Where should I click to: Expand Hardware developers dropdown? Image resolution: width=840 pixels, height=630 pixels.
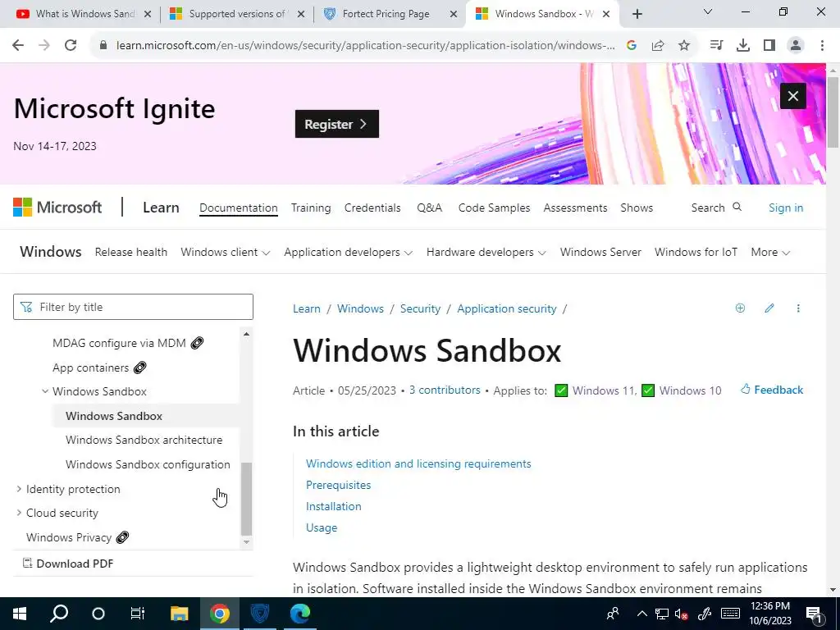click(486, 252)
